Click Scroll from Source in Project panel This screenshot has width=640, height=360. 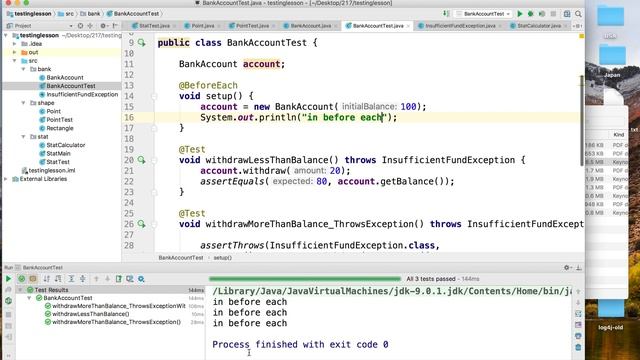point(80,25)
